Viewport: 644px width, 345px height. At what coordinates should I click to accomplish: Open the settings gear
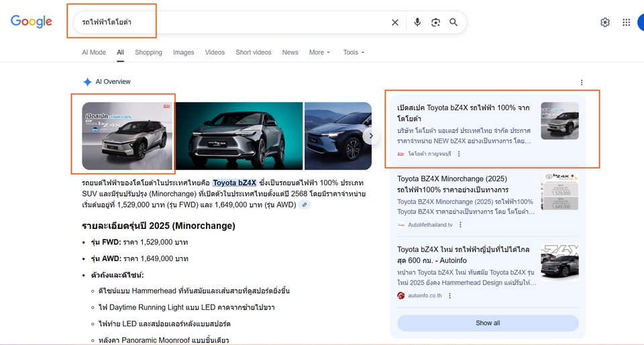pyautogui.click(x=605, y=22)
